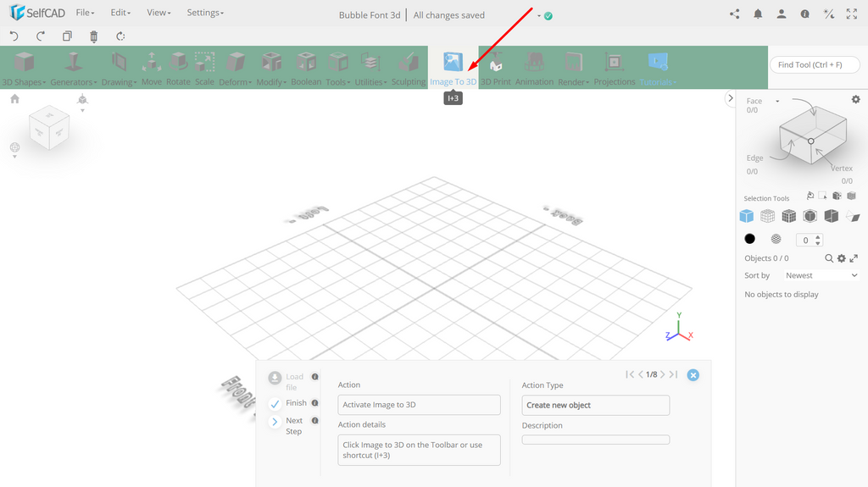Select the Scale tool

point(204,68)
